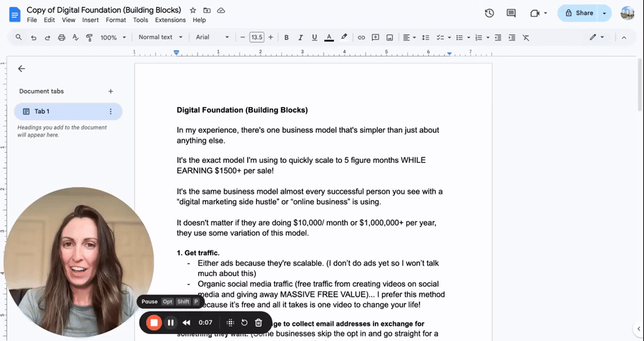Open the Google Docs home icon
644x341 pixels.
pyautogui.click(x=15, y=15)
